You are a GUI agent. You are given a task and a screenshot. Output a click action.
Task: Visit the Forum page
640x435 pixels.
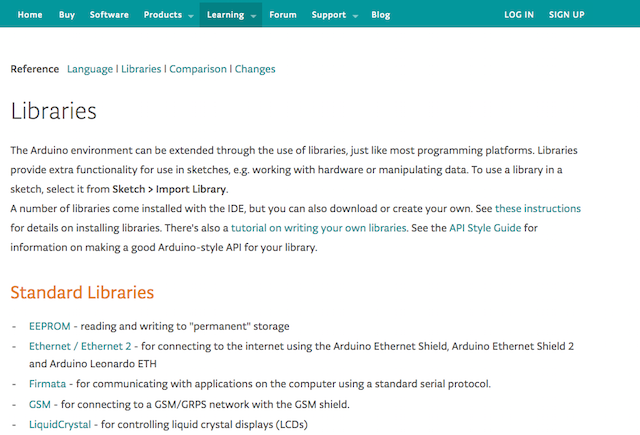pyautogui.click(x=283, y=15)
